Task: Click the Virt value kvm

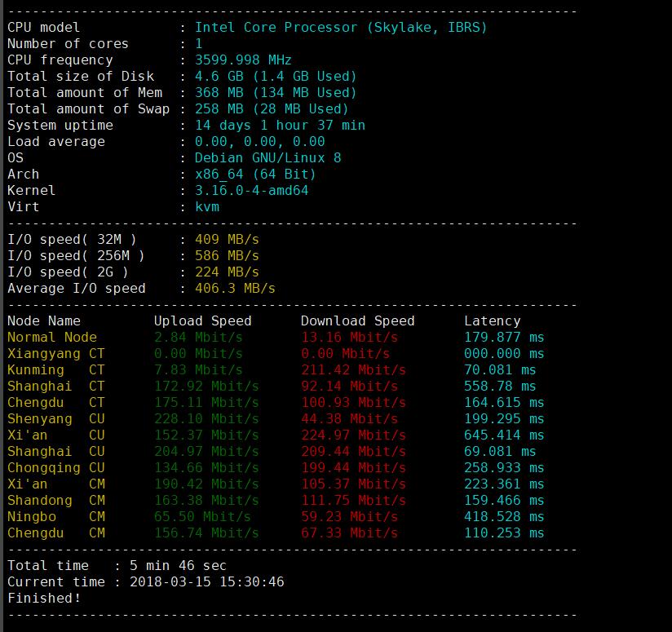Action: pos(207,206)
